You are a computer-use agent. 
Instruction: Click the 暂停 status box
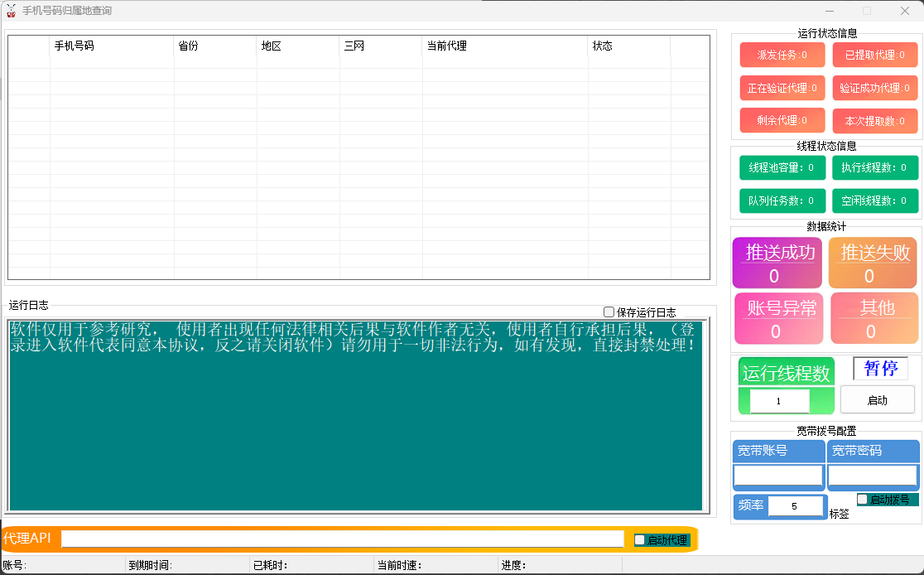click(880, 369)
